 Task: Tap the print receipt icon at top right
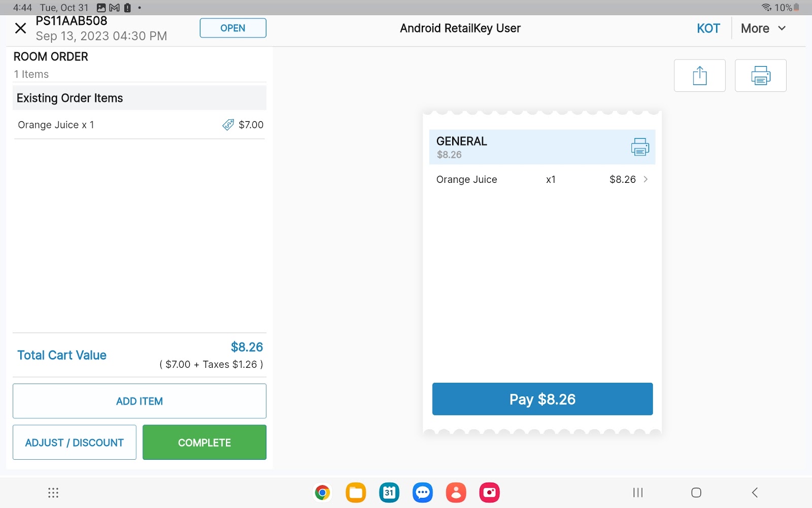point(760,76)
